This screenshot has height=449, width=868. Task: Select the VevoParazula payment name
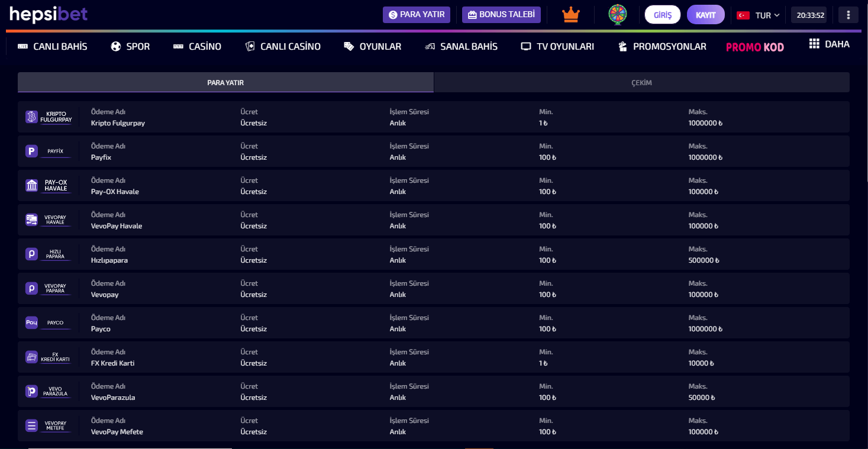(113, 398)
